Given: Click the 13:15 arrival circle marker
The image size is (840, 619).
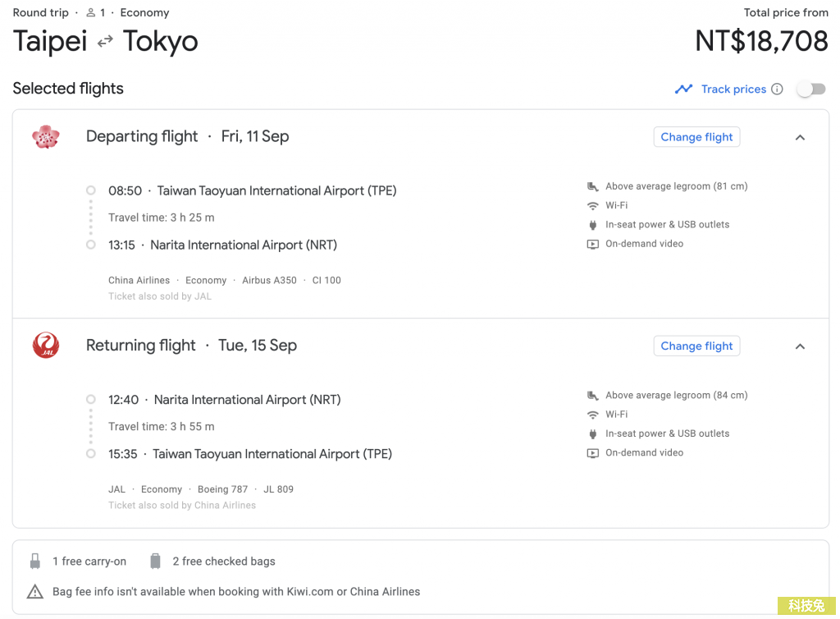Looking at the screenshot, I should (x=90, y=245).
